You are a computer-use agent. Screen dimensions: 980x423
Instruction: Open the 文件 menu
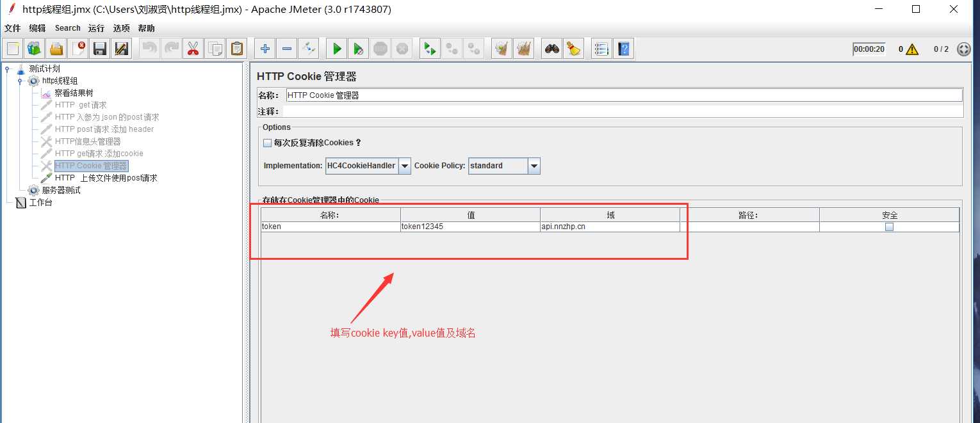tap(12, 28)
